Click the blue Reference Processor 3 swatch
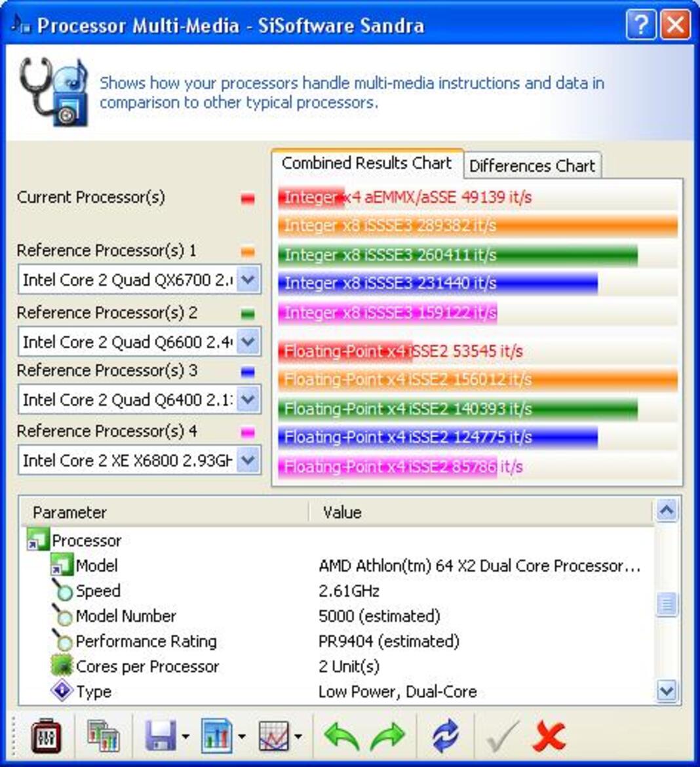The width and height of the screenshot is (700, 767). (x=248, y=372)
